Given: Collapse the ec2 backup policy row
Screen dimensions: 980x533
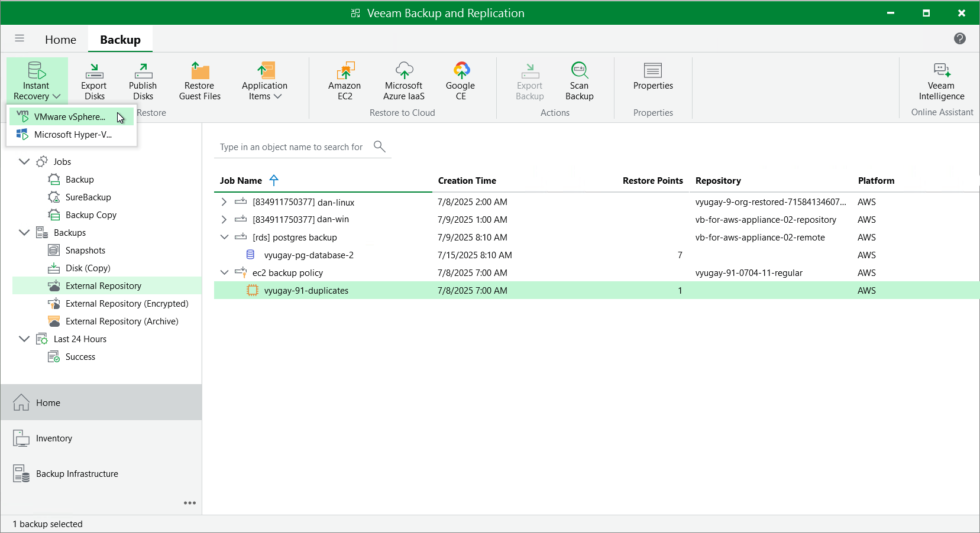Looking at the screenshot, I should point(224,273).
